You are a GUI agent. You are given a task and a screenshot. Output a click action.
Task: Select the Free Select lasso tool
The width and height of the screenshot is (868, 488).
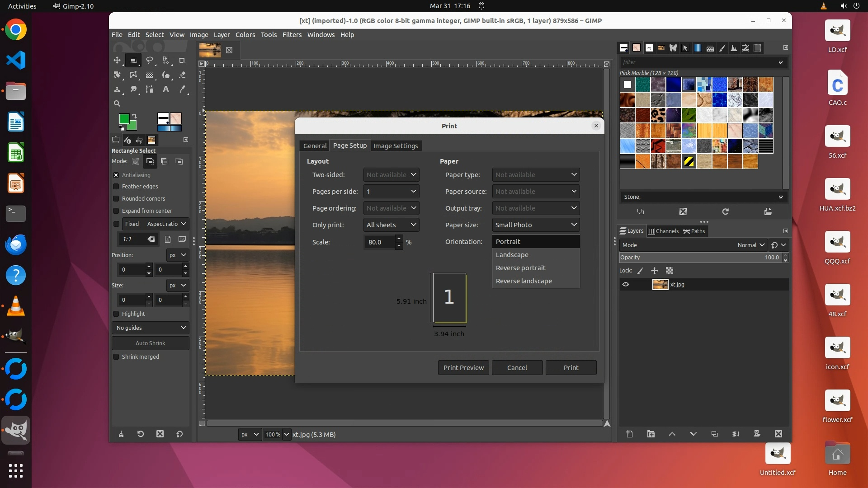(150, 60)
